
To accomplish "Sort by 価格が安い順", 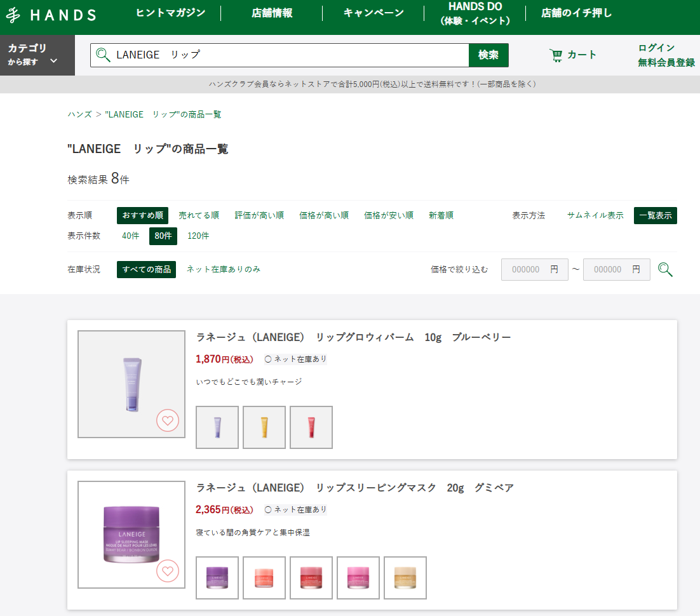I will (389, 216).
